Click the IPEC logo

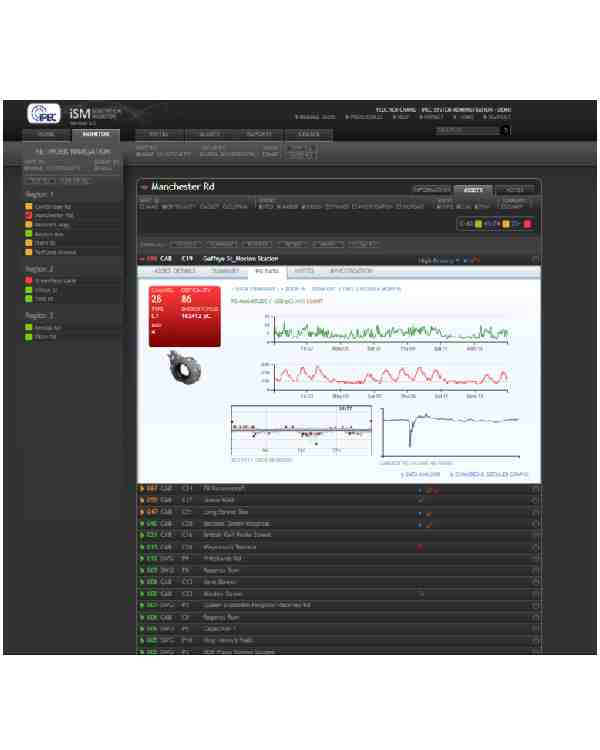[44, 114]
